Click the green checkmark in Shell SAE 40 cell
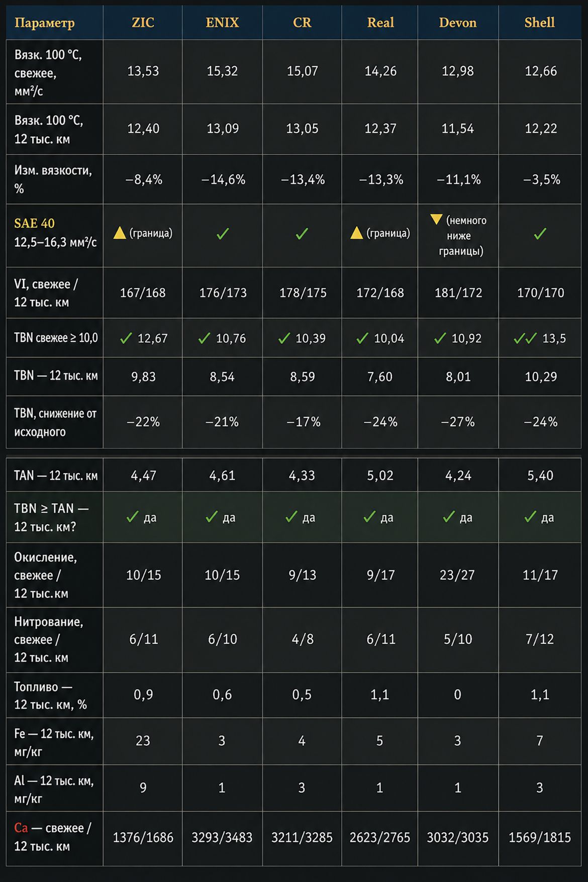 pyautogui.click(x=540, y=234)
